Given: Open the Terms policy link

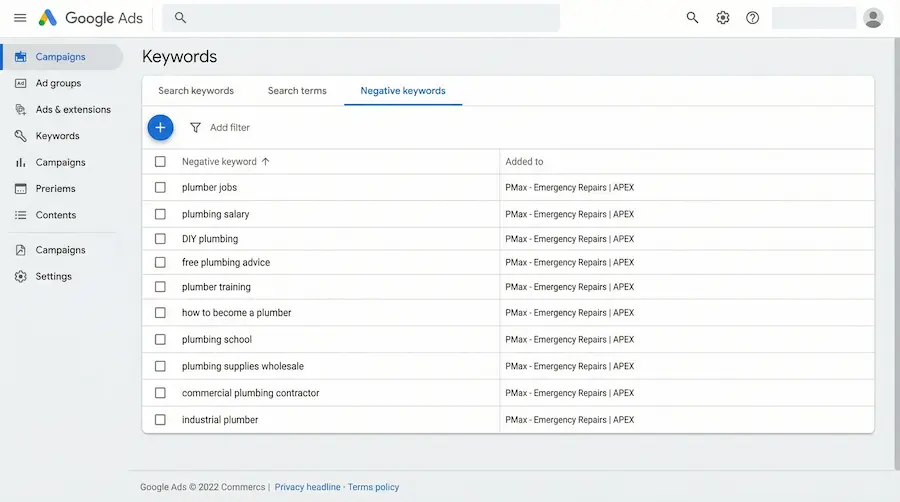Looking at the screenshot, I should coord(373,487).
